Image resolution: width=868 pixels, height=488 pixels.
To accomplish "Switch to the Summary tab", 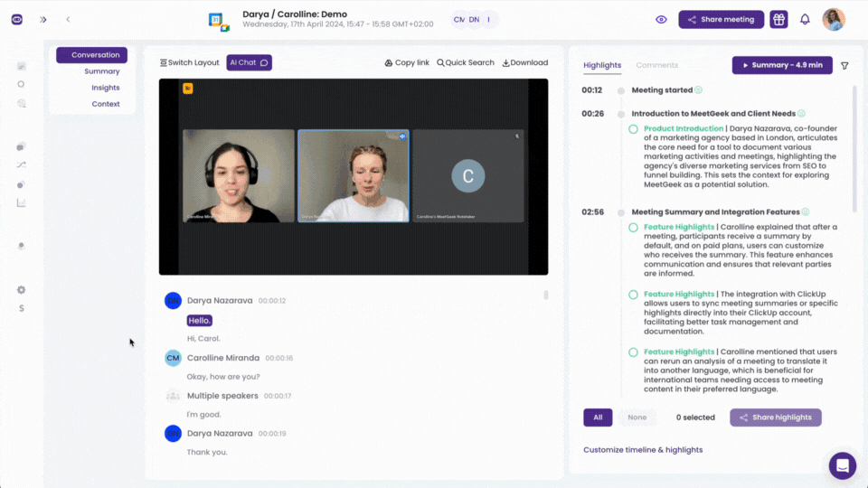I will pos(102,71).
